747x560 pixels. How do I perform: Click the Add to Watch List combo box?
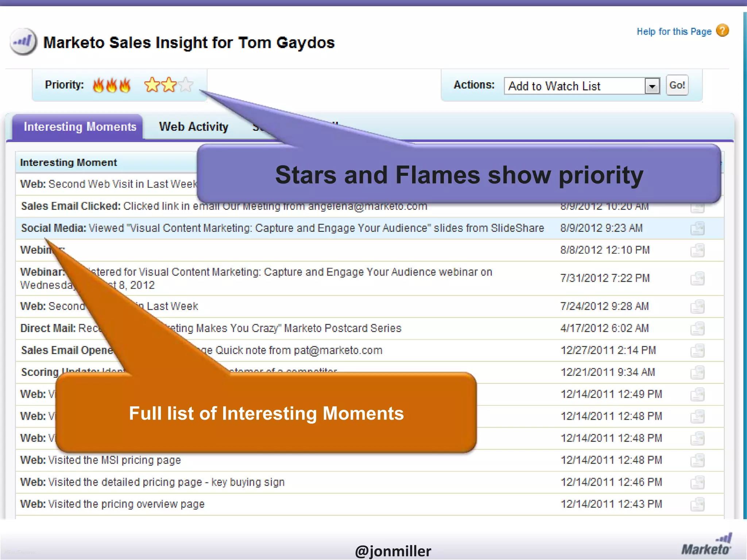[x=582, y=86]
